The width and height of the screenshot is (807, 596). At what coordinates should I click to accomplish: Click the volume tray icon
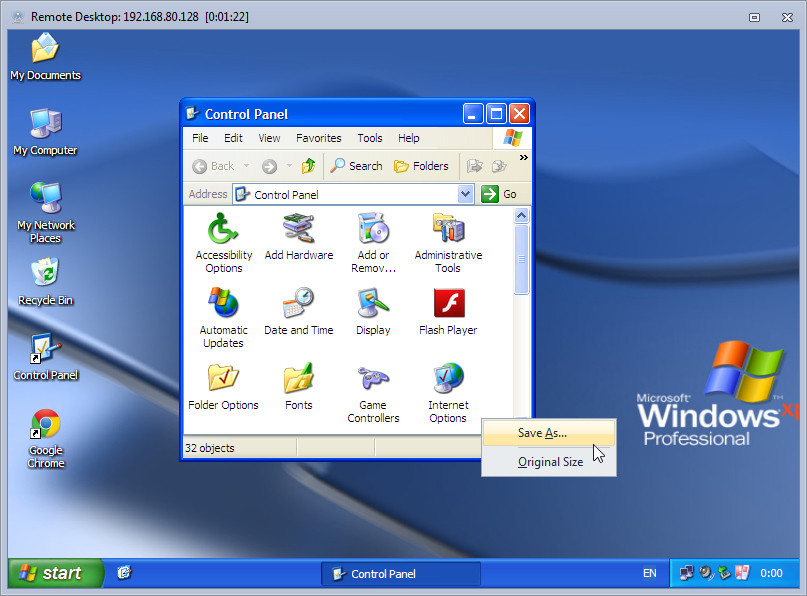[705, 573]
